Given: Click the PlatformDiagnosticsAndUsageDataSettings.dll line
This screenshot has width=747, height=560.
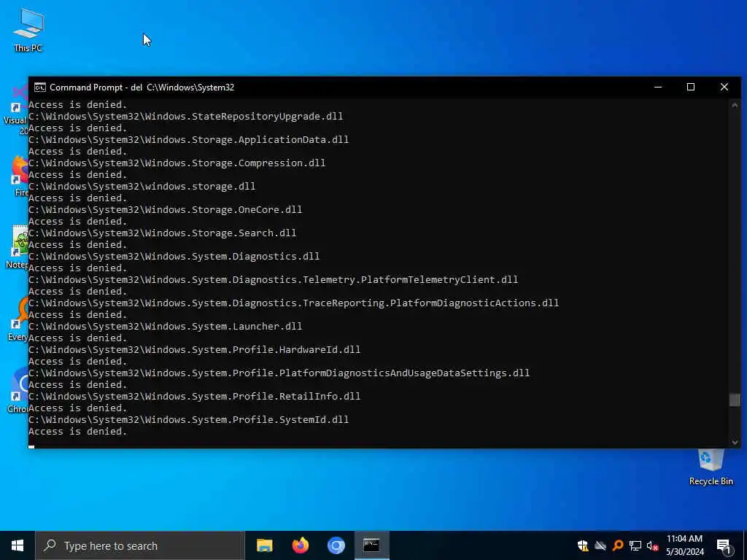Looking at the screenshot, I should coord(279,373).
